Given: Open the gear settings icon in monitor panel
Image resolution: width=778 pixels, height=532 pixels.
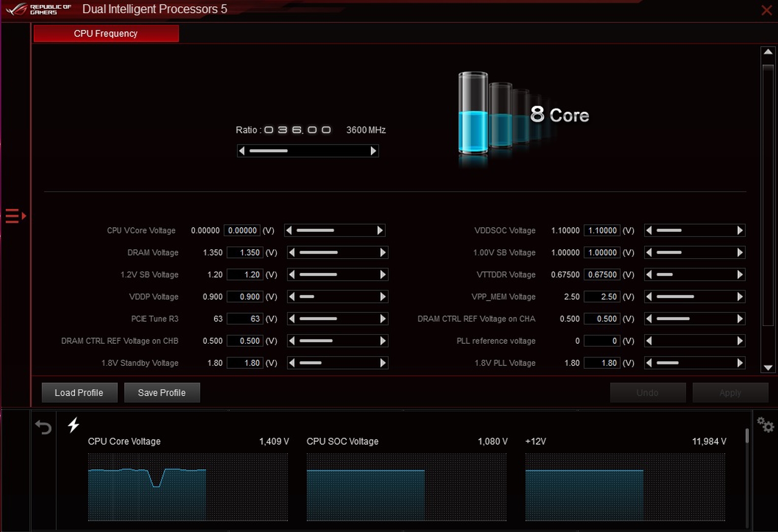Looking at the screenshot, I should click(x=765, y=425).
